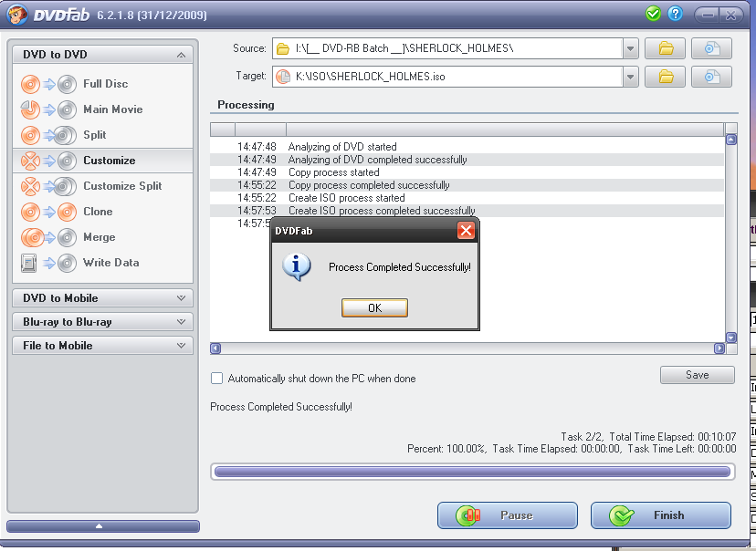Click the blue info icon in dialog
This screenshot has width=756, height=551.
click(296, 266)
